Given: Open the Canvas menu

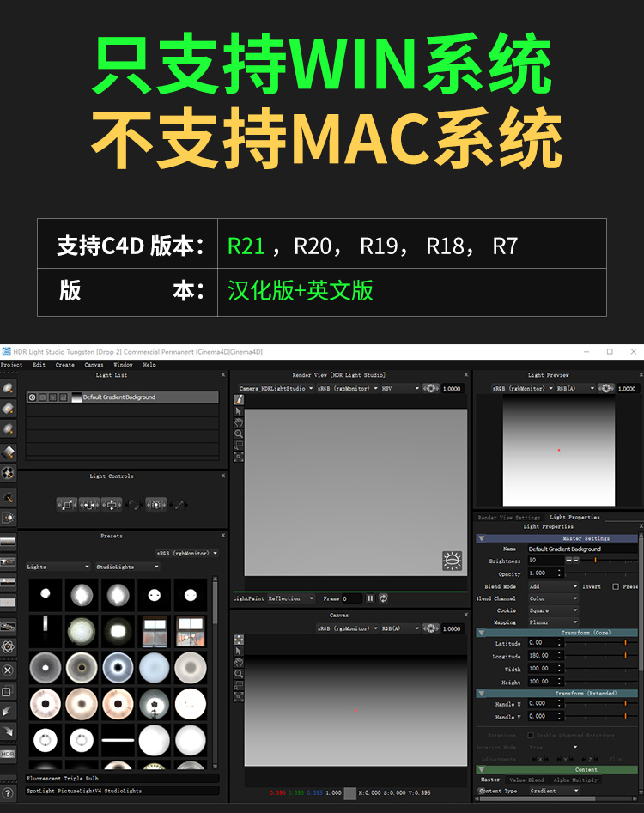Looking at the screenshot, I should click(94, 365).
